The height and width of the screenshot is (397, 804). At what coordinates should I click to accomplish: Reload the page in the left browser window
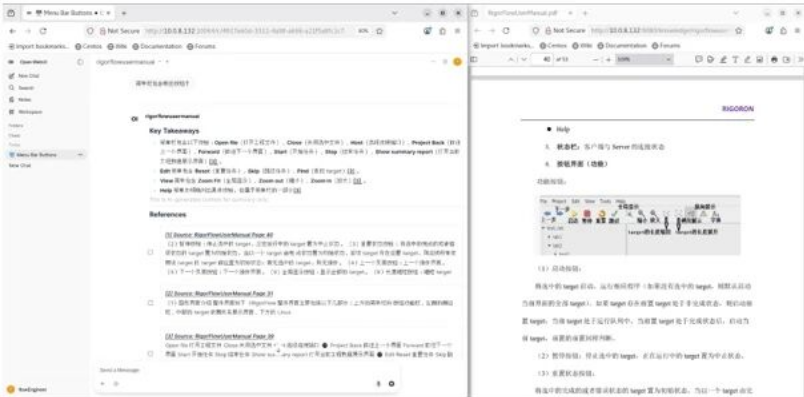point(43,31)
